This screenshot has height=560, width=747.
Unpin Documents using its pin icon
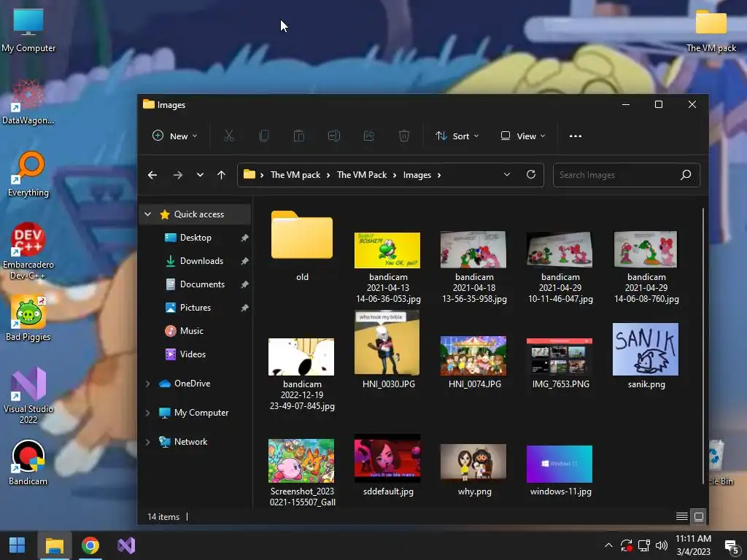pos(244,284)
